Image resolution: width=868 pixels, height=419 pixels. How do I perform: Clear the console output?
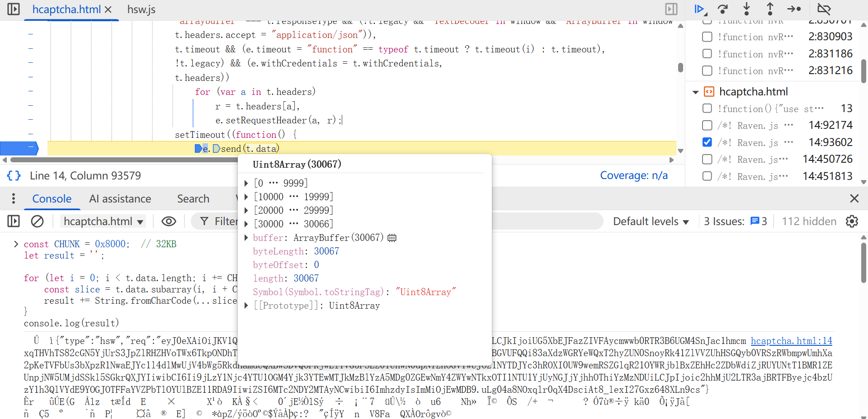(37, 221)
